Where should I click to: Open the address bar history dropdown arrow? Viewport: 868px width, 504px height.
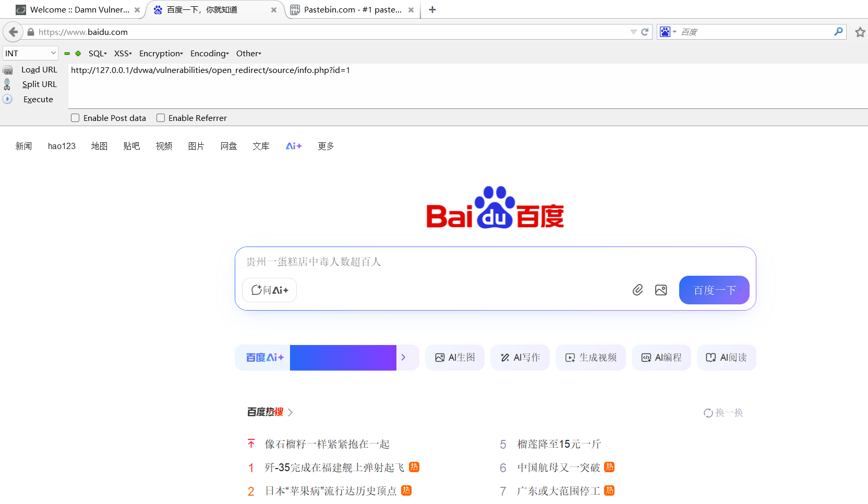[633, 32]
